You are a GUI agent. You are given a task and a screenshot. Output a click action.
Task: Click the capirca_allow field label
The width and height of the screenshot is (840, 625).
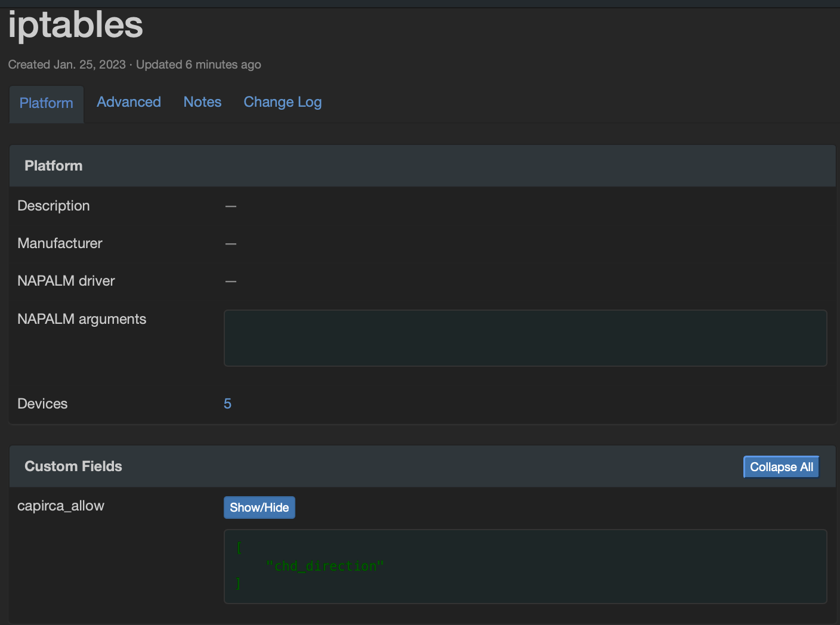pos(61,506)
